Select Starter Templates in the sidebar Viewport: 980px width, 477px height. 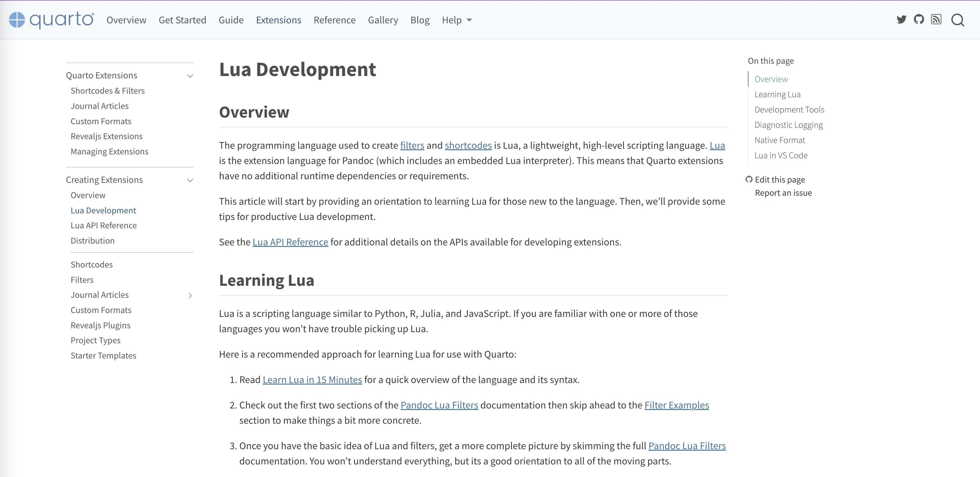[103, 356]
